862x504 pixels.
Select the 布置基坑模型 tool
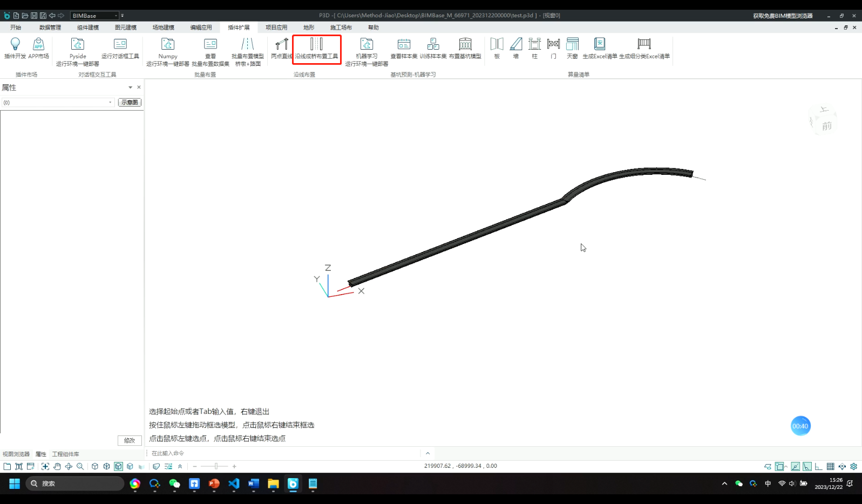[465, 47]
